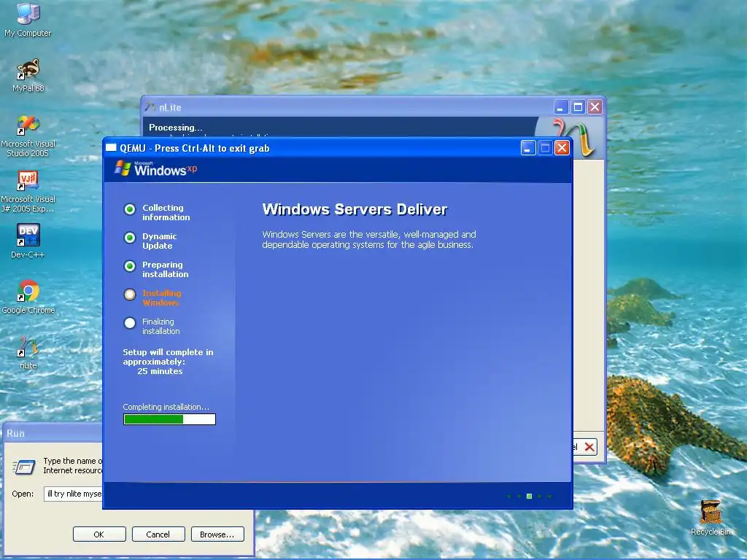Maximize the nLite window
This screenshot has height=560, width=747.
click(x=578, y=107)
